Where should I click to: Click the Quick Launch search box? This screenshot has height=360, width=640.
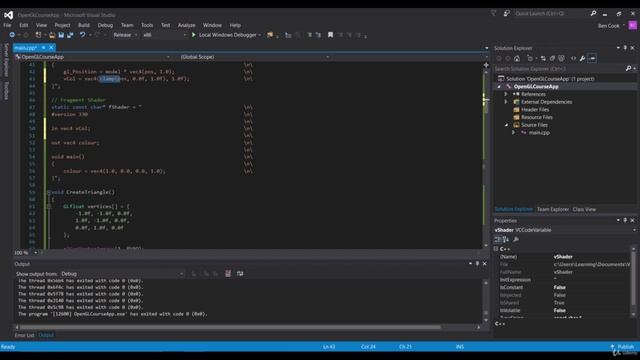coord(551,13)
